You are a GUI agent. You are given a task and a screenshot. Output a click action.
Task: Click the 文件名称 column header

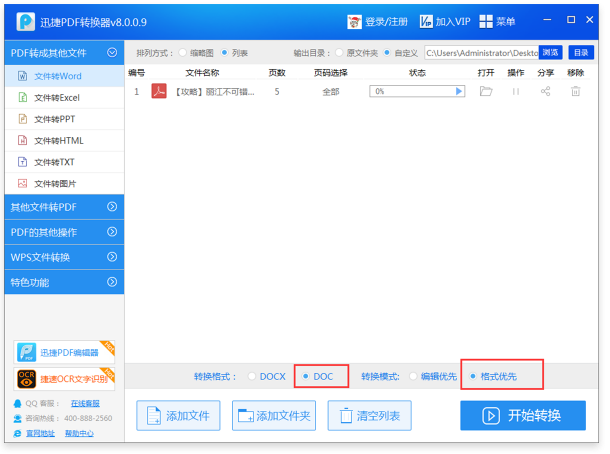(202, 73)
